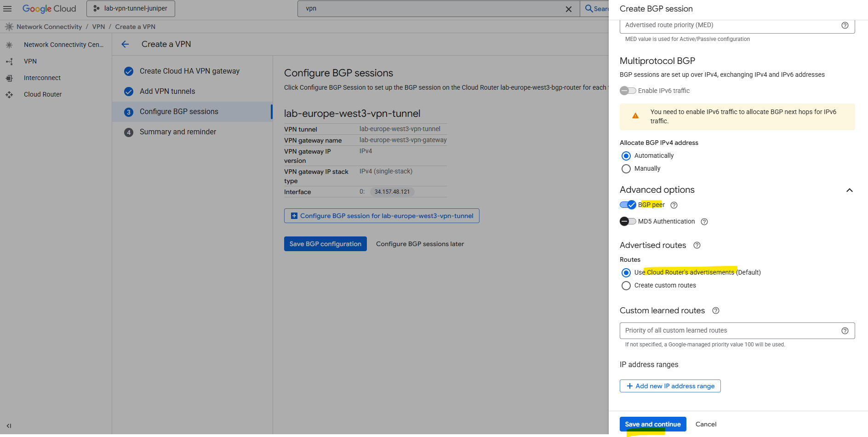Viewport: 868px width, 437px height.
Task: Click the Interconnect sidebar icon
Action: [9, 78]
